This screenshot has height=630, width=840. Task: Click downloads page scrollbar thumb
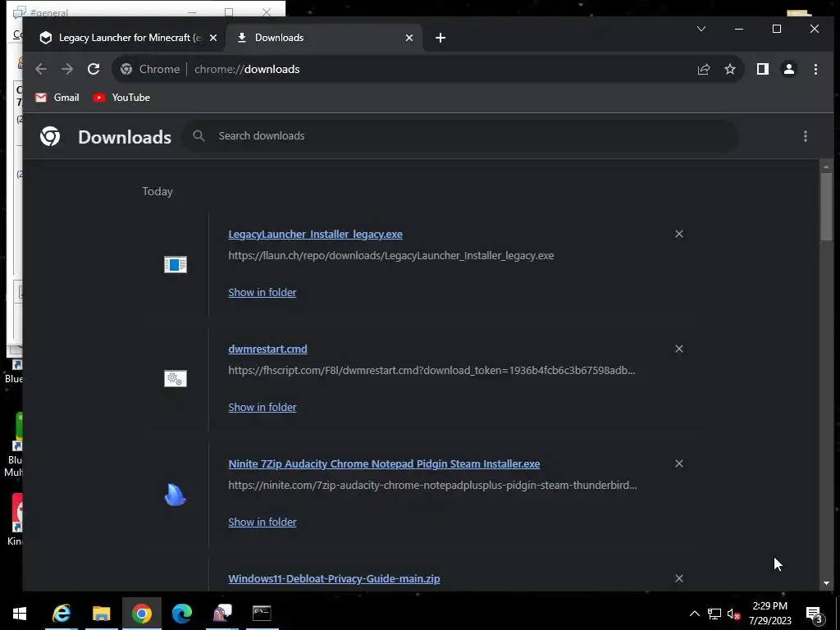[x=826, y=207]
